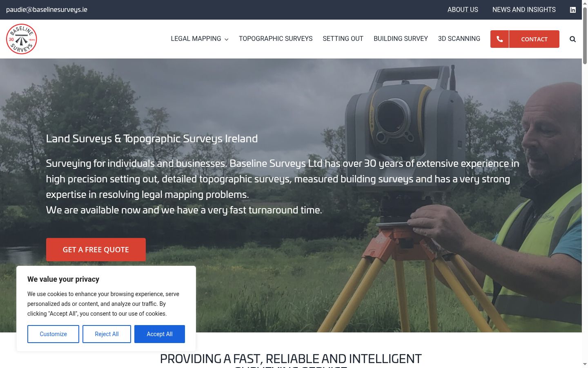The height and width of the screenshot is (368, 588).
Task: Click the paudie@baselinesurveys.ie email link
Action: click(x=47, y=10)
